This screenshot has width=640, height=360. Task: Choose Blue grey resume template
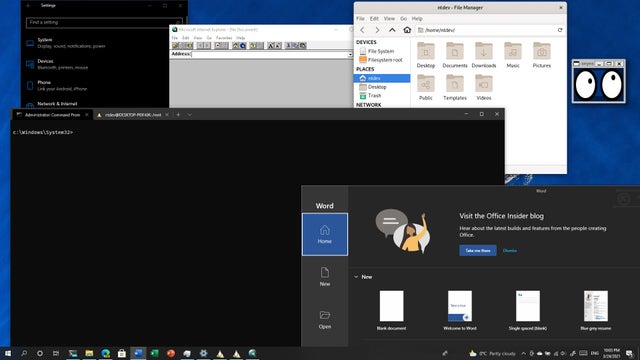[596, 310]
